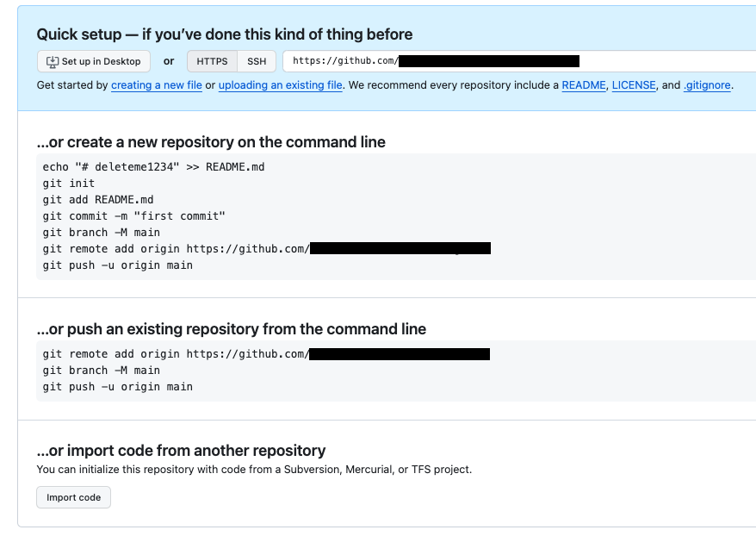Follow the README link
This screenshot has width=756, height=536.
583,85
